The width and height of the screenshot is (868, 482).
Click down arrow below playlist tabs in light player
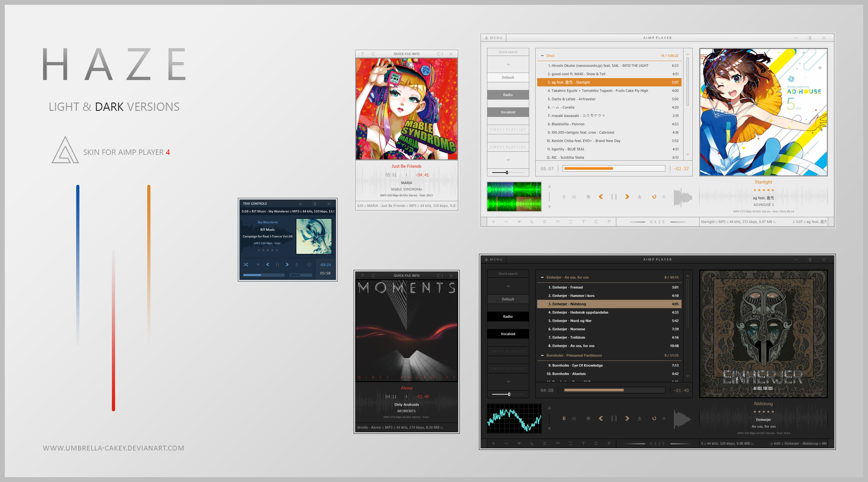[x=508, y=160]
